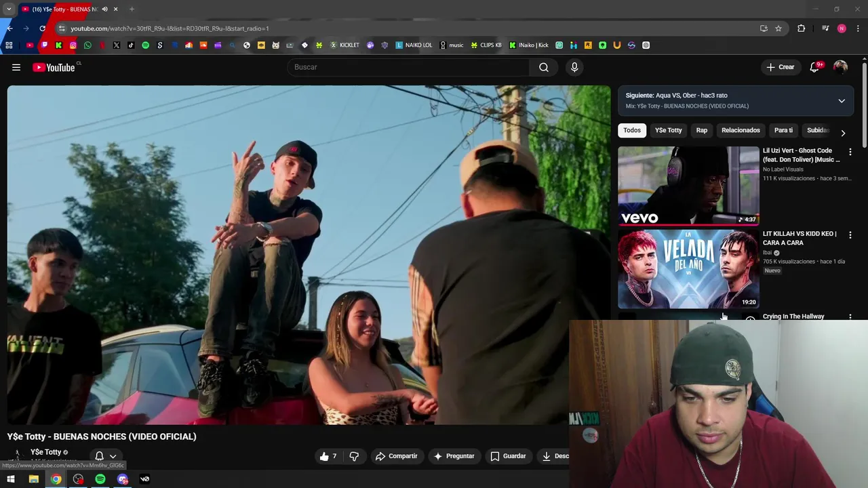Select the Para ti filter chip

[x=783, y=130]
